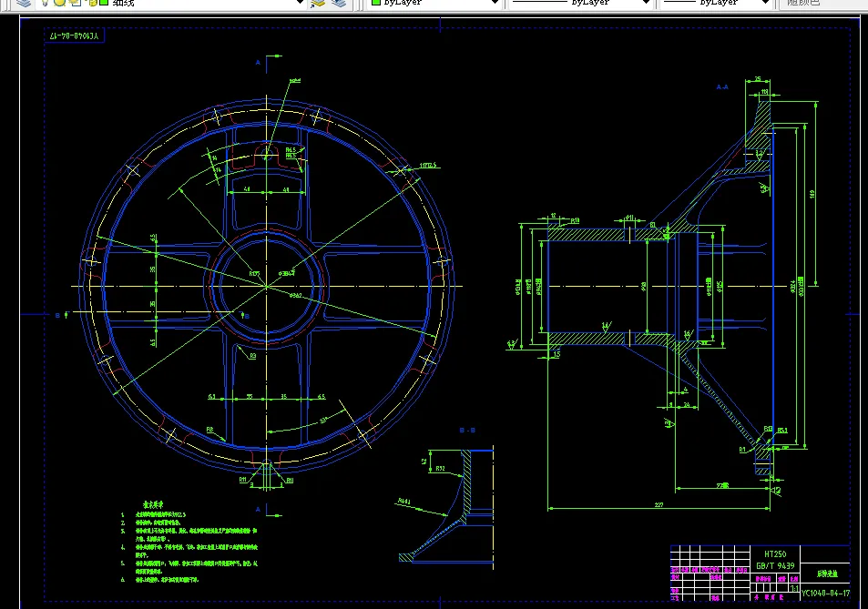The width and height of the screenshot is (868, 609).
Task: Select the R175 radius dimension text
Action: [x=254, y=274]
